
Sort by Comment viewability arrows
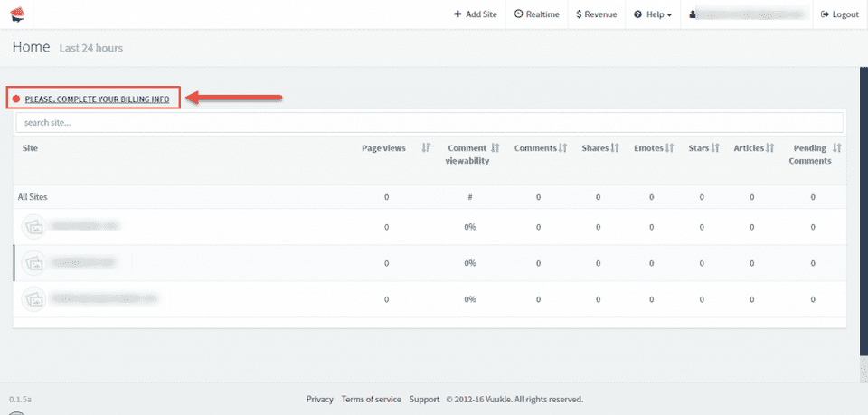(495, 147)
